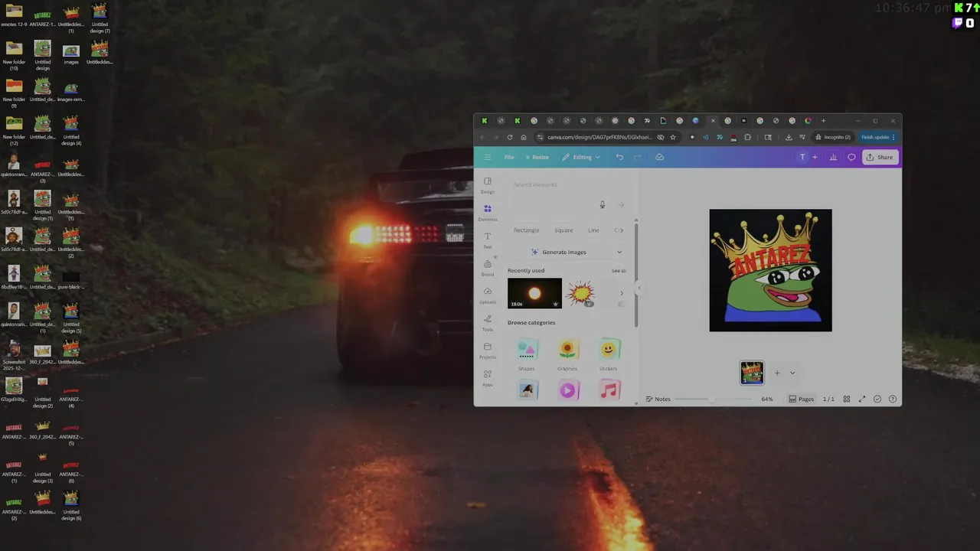This screenshot has width=980, height=551.
Task: Select Untitled design (7) desktop file
Action: pos(100,18)
